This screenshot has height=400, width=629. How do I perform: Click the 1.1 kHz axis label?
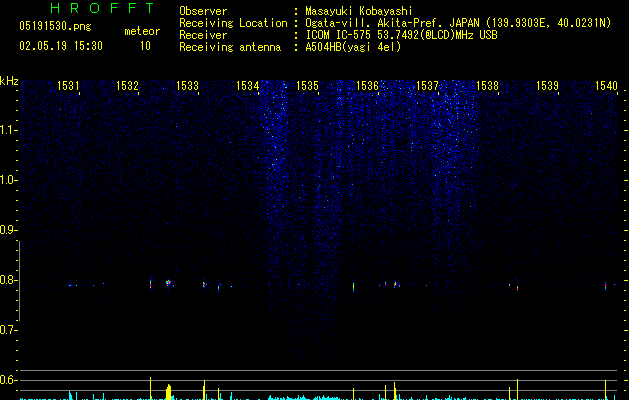[x=8, y=130]
